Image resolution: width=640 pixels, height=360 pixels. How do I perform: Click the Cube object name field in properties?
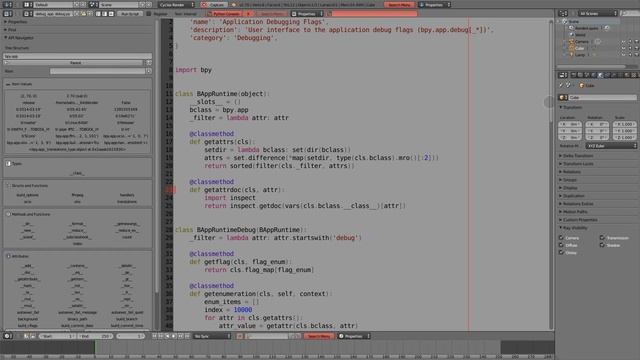pyautogui.click(x=602, y=98)
